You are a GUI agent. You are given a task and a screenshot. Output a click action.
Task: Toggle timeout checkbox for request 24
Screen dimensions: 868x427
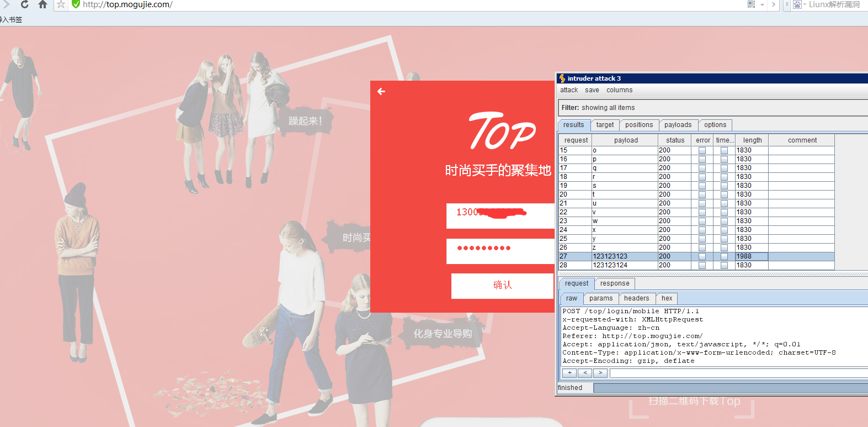[x=724, y=230]
